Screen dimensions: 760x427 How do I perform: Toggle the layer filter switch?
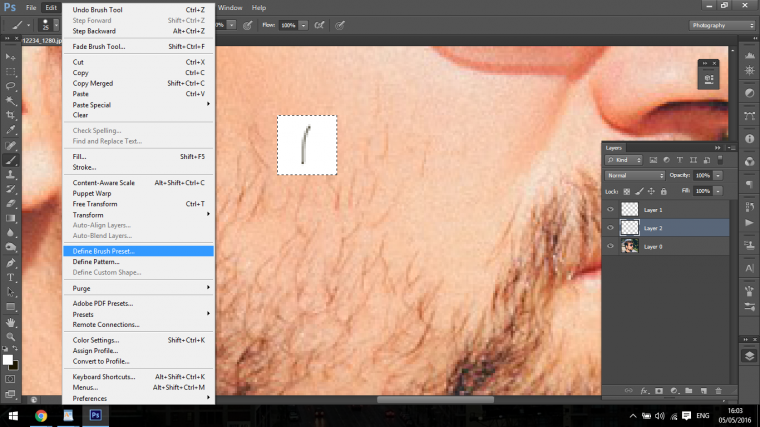pos(720,159)
